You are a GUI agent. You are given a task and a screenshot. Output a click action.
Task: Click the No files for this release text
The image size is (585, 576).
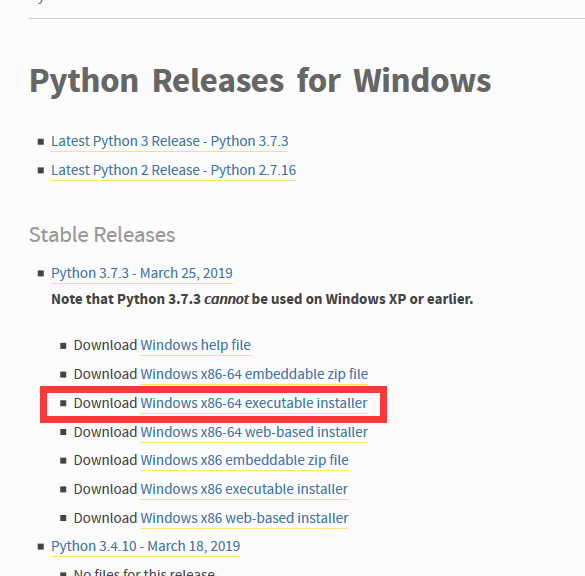click(144, 572)
